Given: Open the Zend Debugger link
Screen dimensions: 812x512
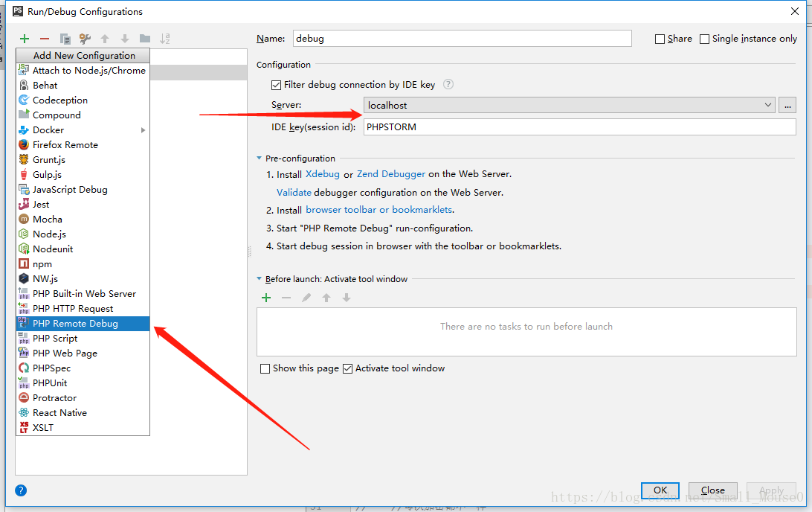Looking at the screenshot, I should (x=391, y=174).
